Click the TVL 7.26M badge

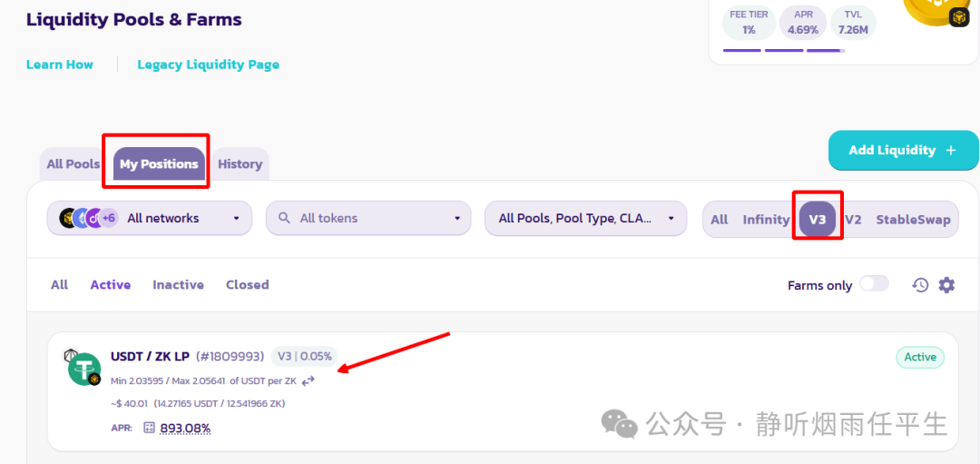pos(853,23)
